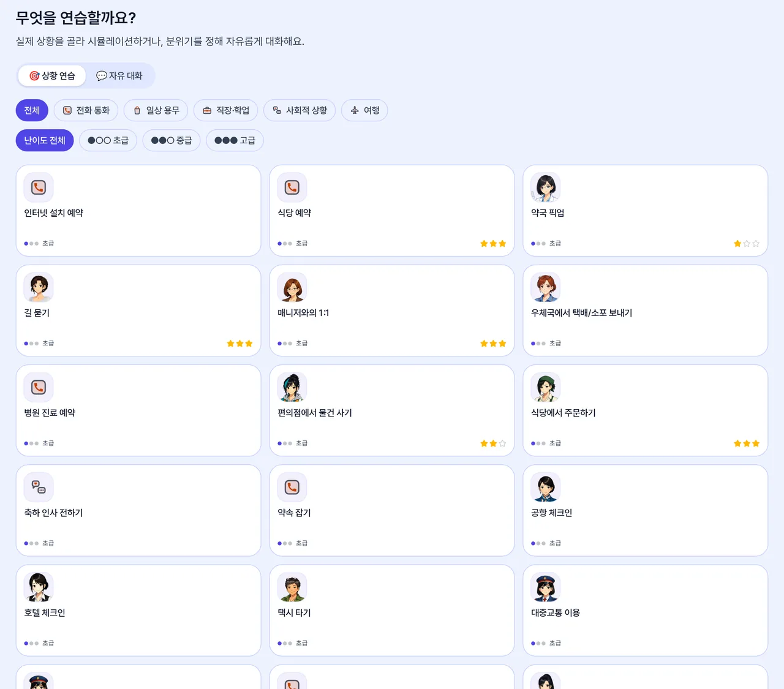Click the officer avatar on 대중교통 이용 card
Viewport: 784px width, 689px height.
[546, 587]
